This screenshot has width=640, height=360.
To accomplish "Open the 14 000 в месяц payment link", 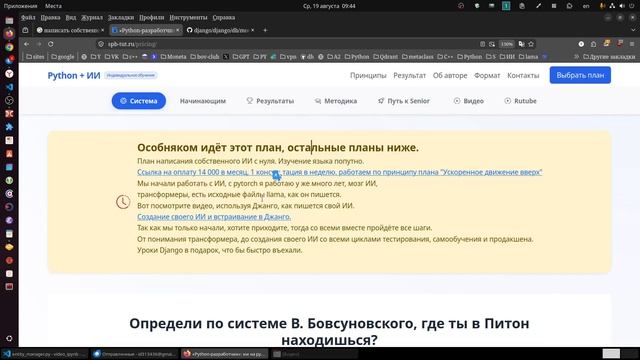I will pyautogui.click(x=340, y=172).
